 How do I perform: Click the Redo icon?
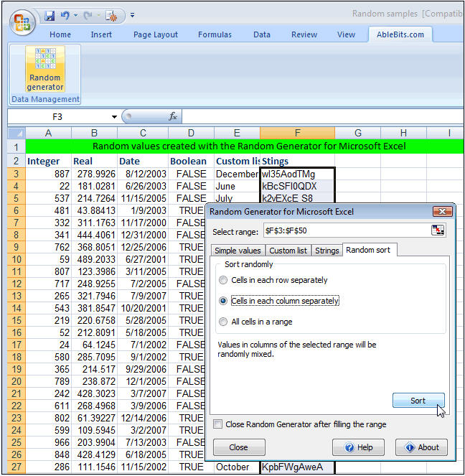click(x=88, y=15)
